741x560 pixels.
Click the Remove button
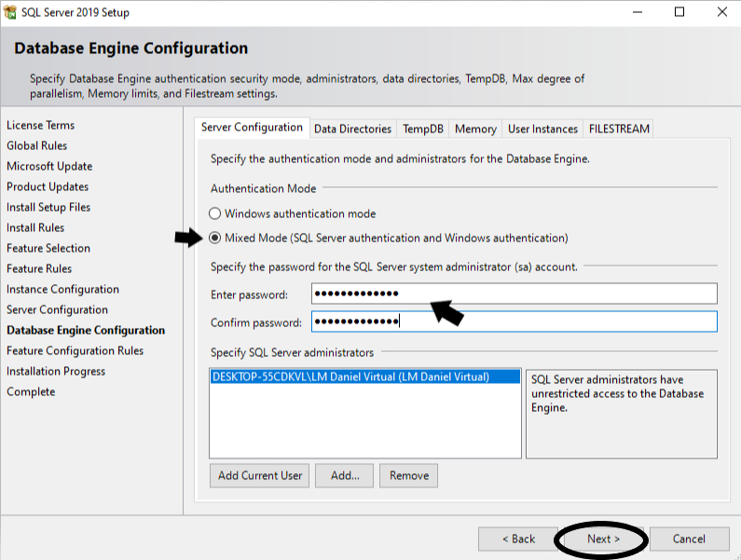tap(409, 475)
